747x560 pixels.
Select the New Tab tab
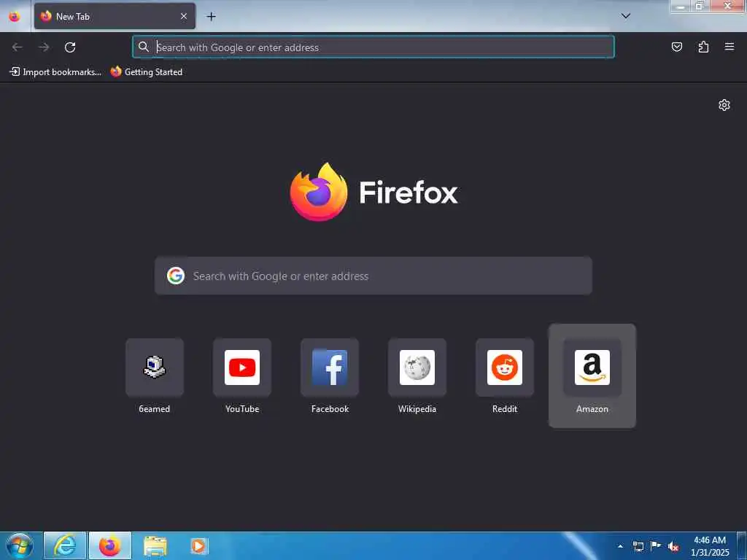tap(115, 16)
